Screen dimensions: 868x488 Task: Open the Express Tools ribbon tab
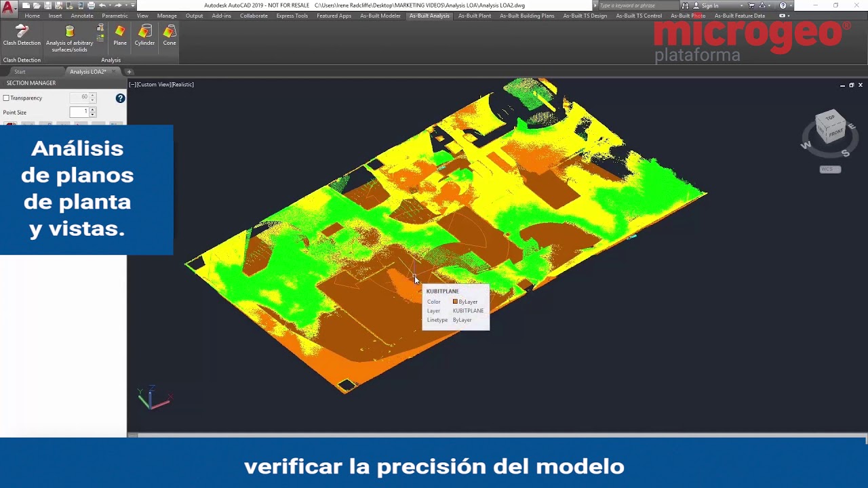[292, 16]
